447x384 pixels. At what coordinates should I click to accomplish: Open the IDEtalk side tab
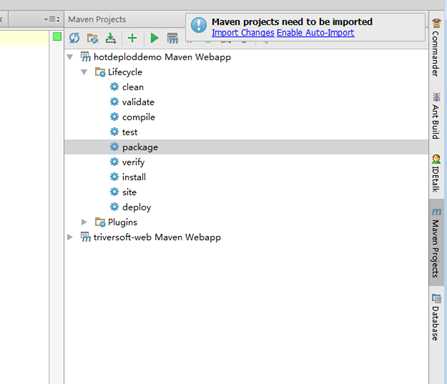[x=436, y=173]
